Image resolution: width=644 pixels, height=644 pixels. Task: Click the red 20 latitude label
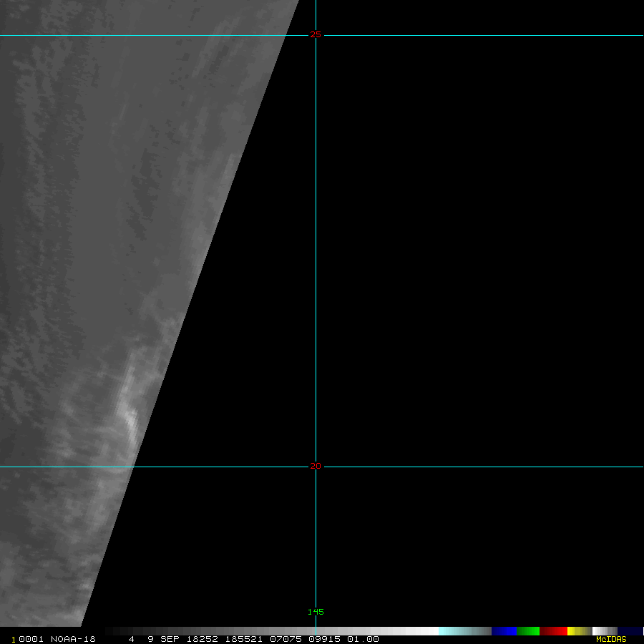click(316, 467)
